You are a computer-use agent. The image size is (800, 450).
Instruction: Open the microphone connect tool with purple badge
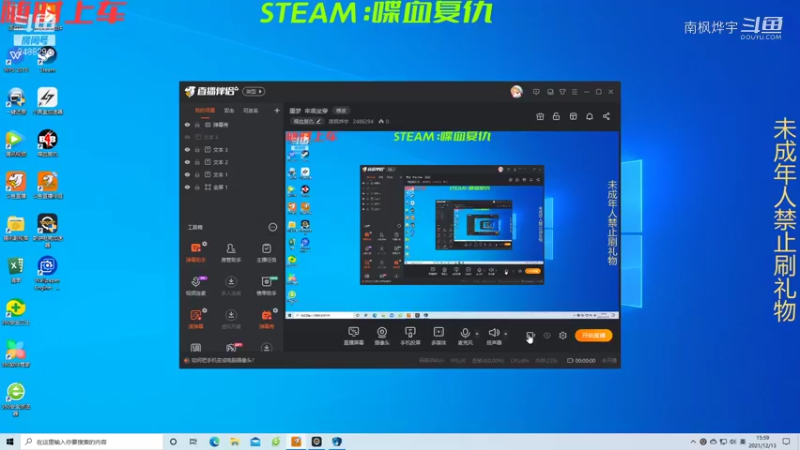(x=196, y=286)
